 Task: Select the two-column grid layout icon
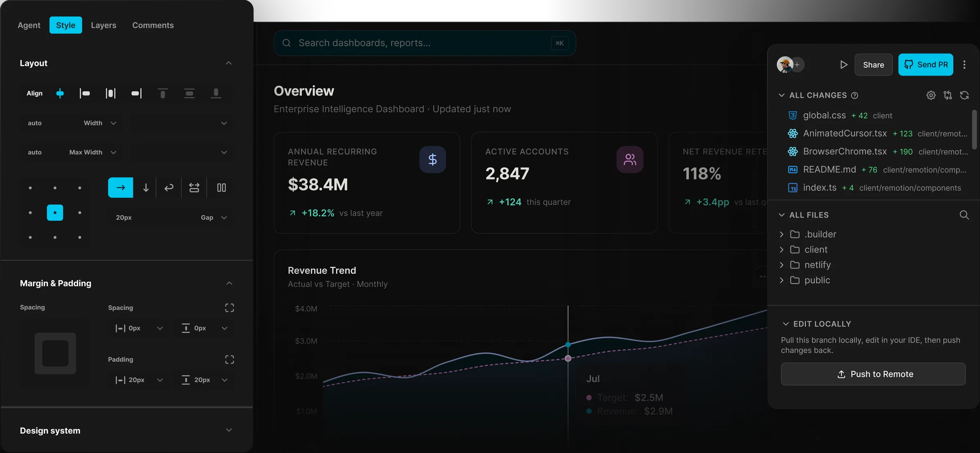coord(221,187)
